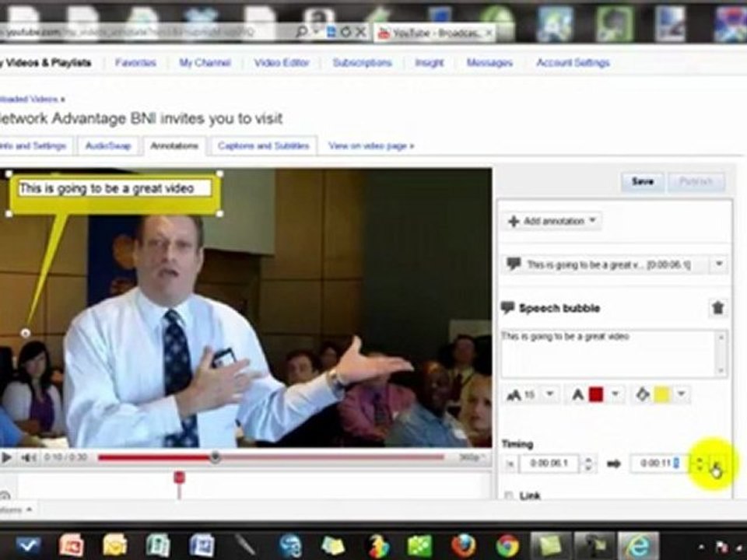Increase start time with up stepper arrow
747x560 pixels.
point(588,460)
